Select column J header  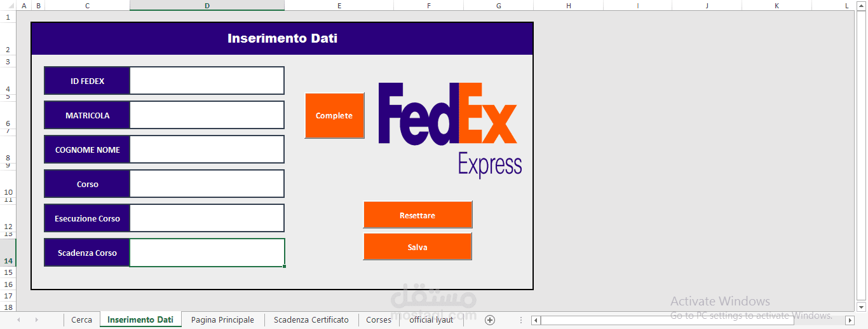pyautogui.click(x=707, y=5)
